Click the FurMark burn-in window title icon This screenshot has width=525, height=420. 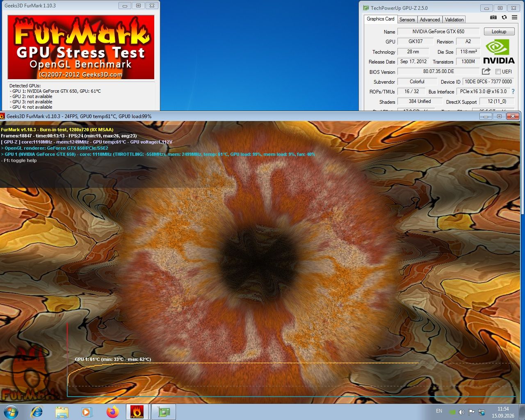click(2, 116)
